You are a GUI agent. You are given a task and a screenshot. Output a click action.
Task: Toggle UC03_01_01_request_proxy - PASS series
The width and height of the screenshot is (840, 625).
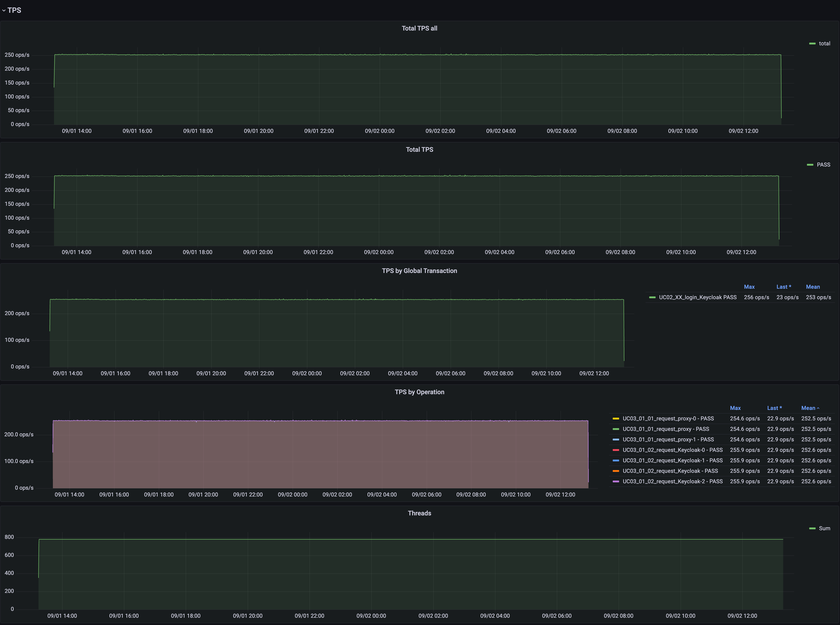666,429
